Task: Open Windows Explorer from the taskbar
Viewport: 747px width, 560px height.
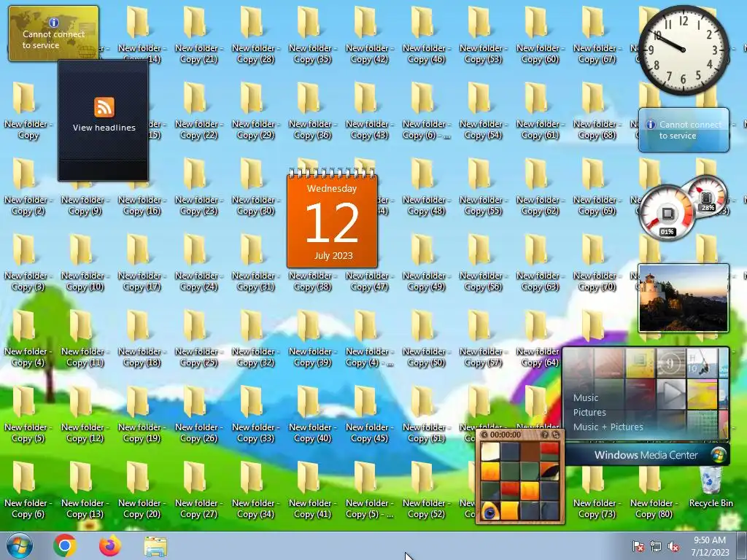Action: tap(155, 546)
